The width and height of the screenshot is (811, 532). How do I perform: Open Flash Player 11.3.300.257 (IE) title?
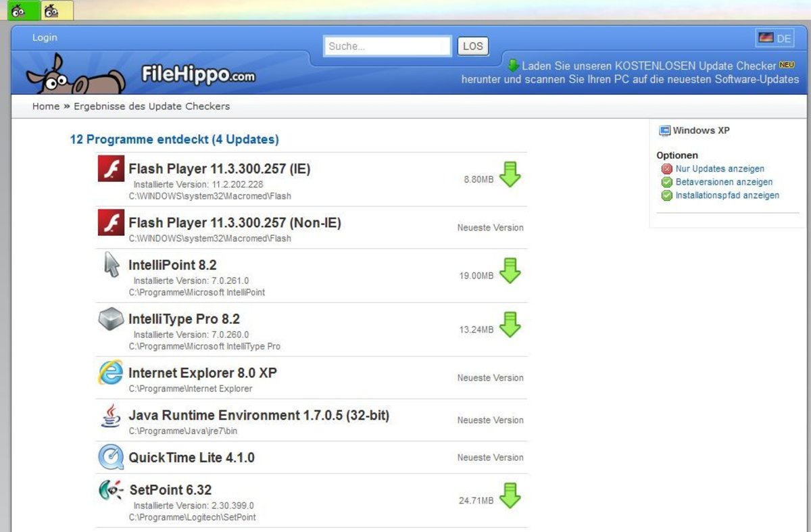(219, 169)
